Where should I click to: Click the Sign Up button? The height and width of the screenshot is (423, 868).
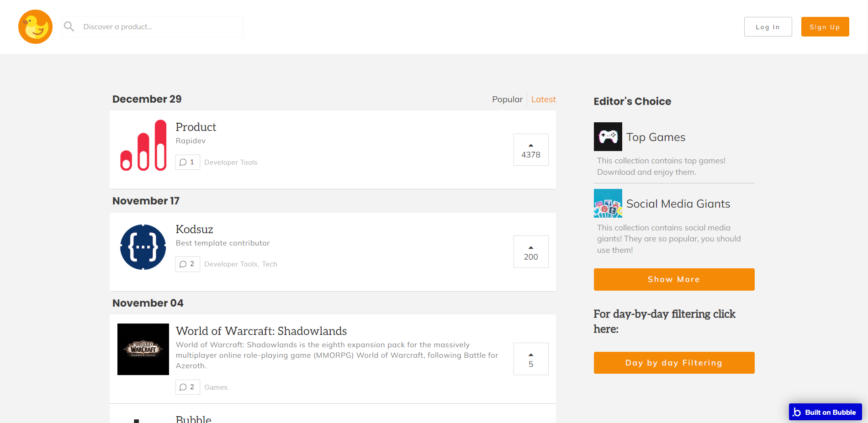(825, 27)
